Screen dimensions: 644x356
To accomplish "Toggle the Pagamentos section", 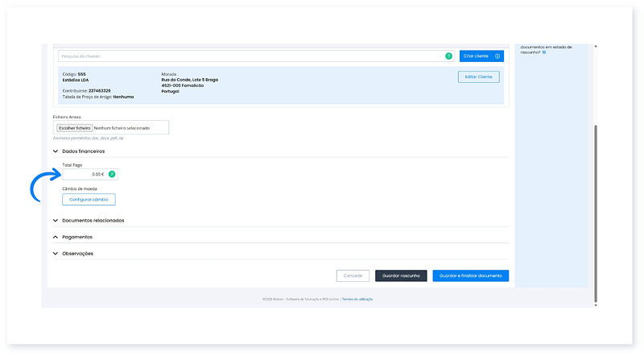I will [x=56, y=237].
